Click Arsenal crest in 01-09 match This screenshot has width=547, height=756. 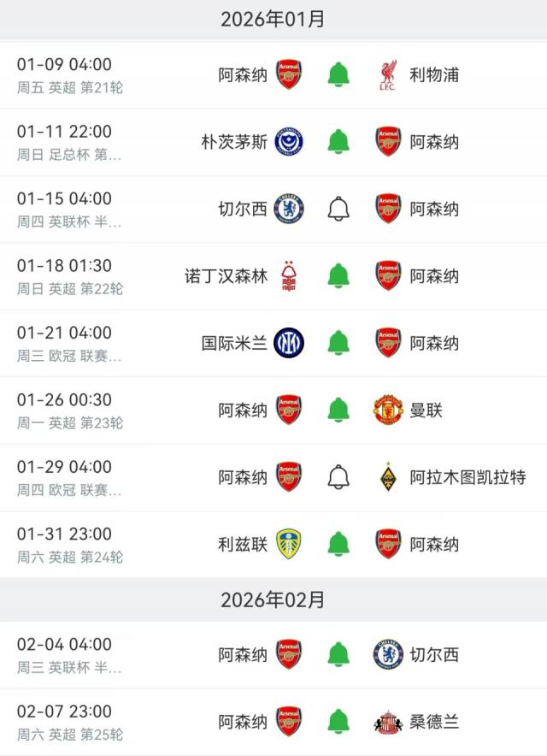tap(289, 75)
